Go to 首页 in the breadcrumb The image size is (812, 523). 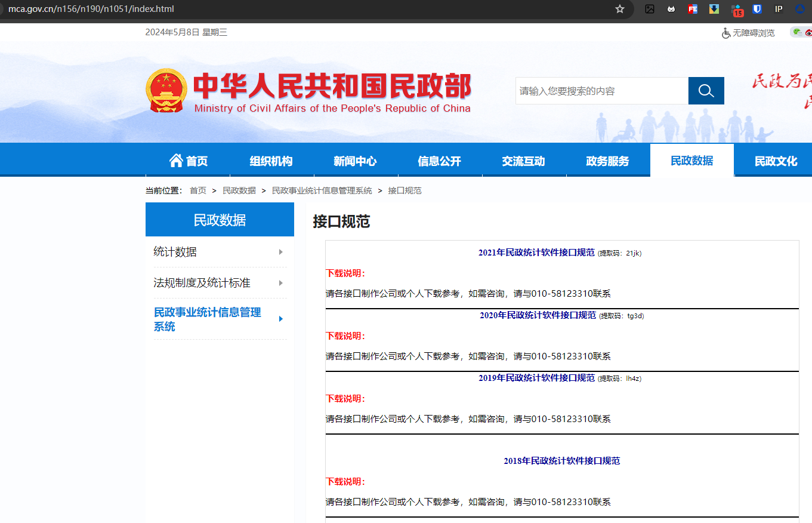tap(198, 190)
